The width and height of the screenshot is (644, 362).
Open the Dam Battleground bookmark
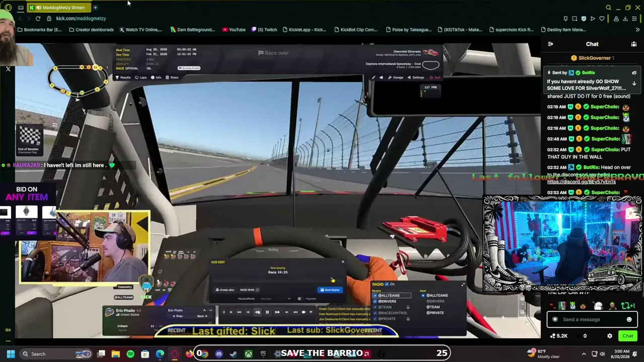tap(193, 30)
